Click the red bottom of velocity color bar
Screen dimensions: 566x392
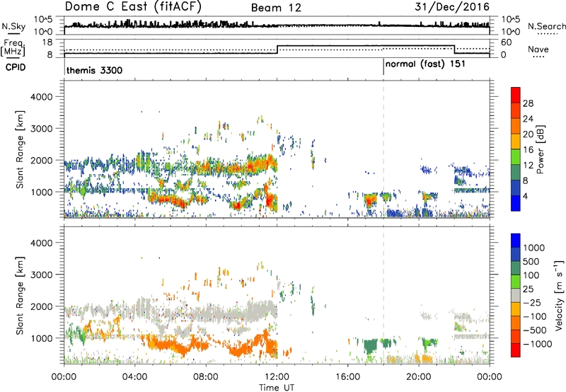[516, 350]
